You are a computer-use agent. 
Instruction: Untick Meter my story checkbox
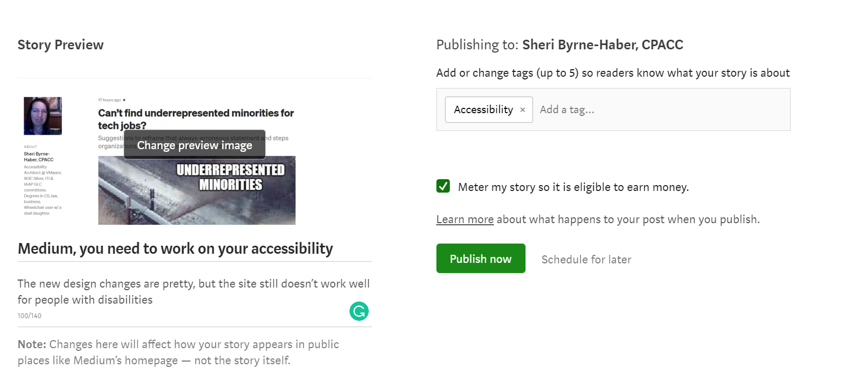coord(443,186)
